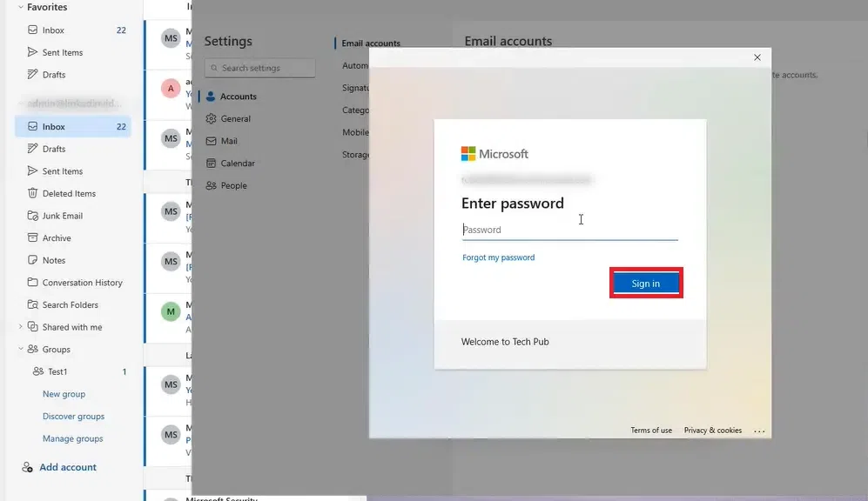Viewport: 868px width, 501px height.
Task: Select General in Settings
Action: click(235, 118)
